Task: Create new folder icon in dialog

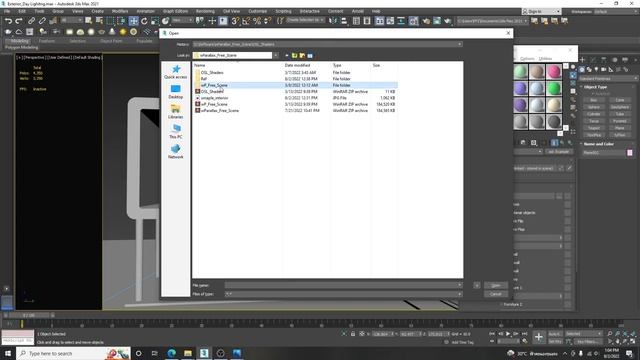Action: tap(302, 55)
